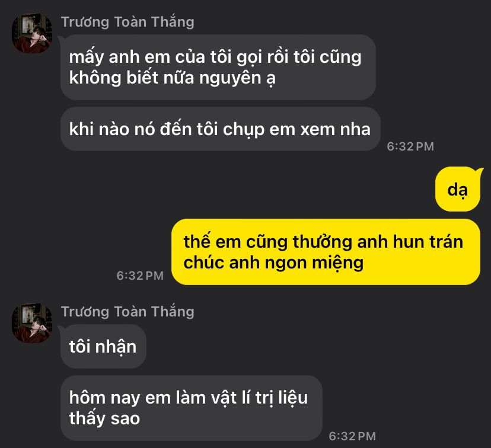The image size is (491, 448).
Task: Click the 6:32 PM timestamp beside "thấy sao" message
Action: pos(352,436)
